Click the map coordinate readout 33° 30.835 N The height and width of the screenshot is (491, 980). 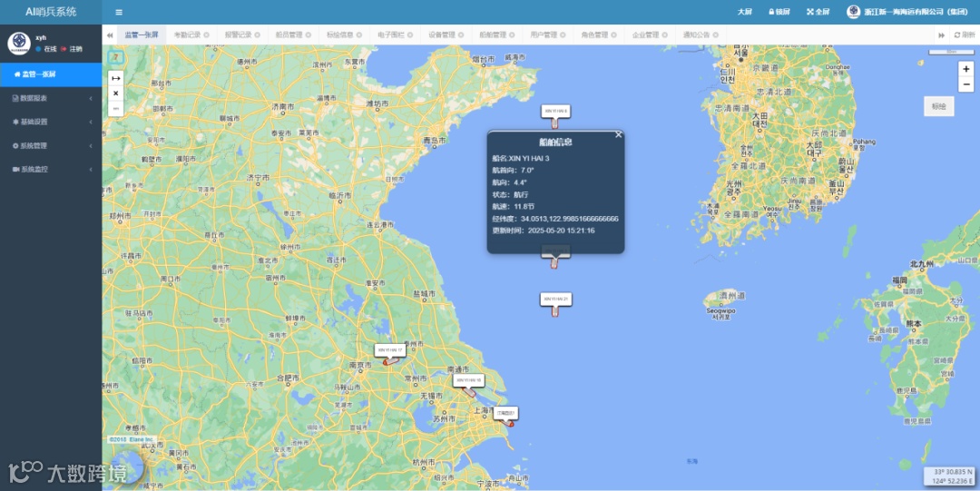pyautogui.click(x=953, y=472)
